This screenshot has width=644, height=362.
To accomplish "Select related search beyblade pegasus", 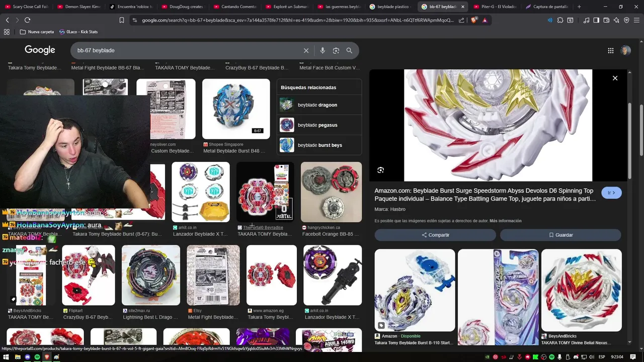I will (x=319, y=125).
